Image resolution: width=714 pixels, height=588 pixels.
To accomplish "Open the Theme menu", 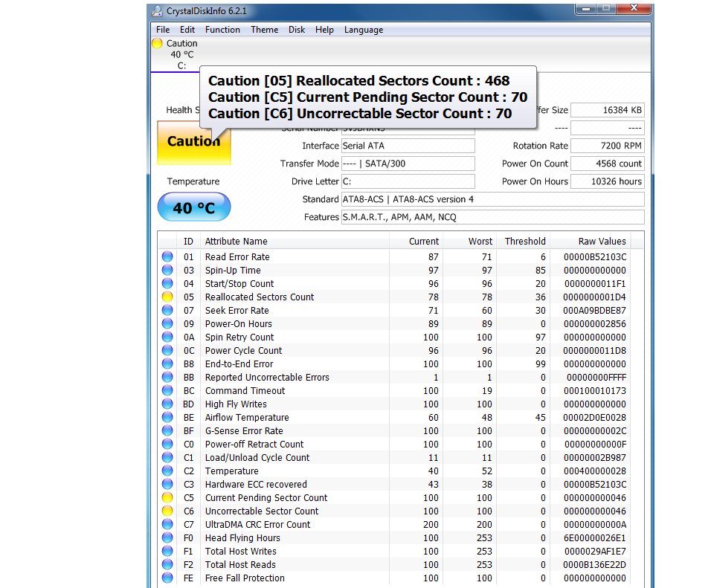I will tap(265, 30).
